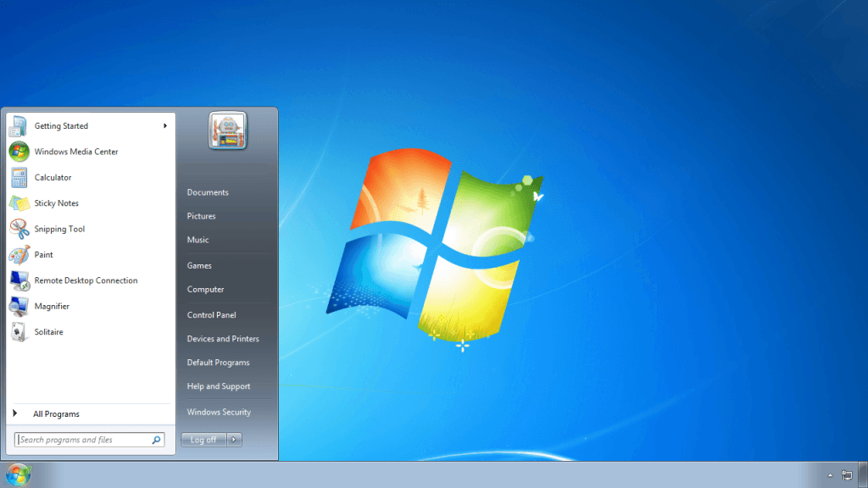Click the Log off button

(x=203, y=440)
